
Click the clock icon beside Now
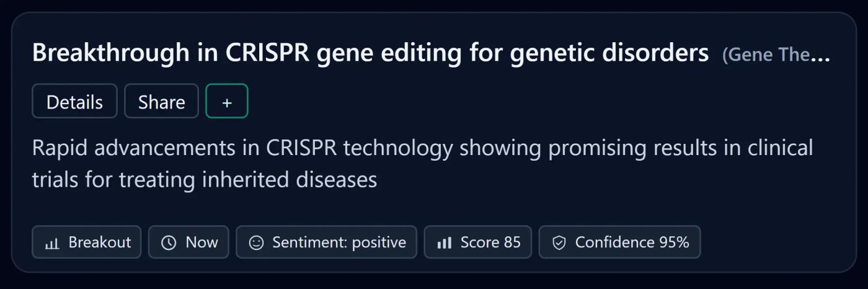[169, 242]
